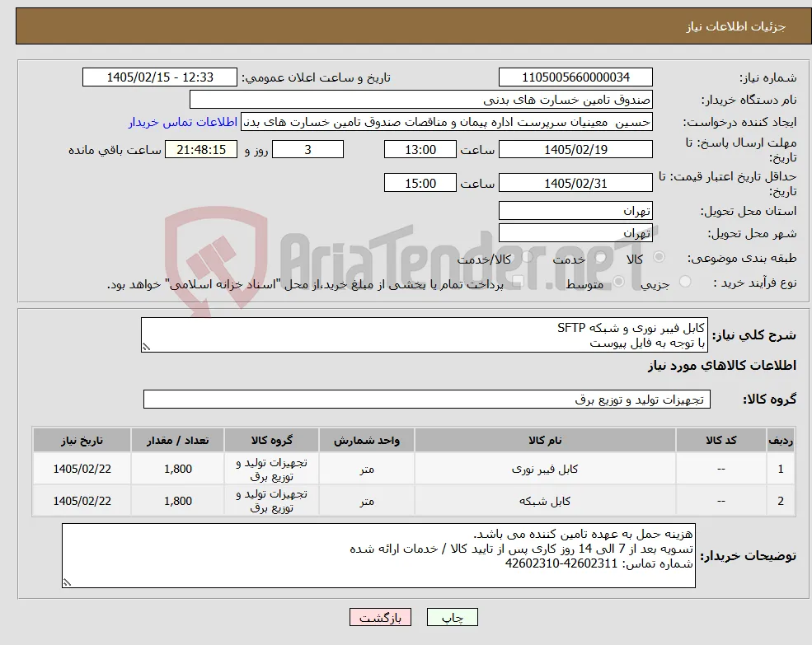Grab the resize handle of buyer notes textarea
Screen dimensions: 812x645
click(x=67, y=582)
